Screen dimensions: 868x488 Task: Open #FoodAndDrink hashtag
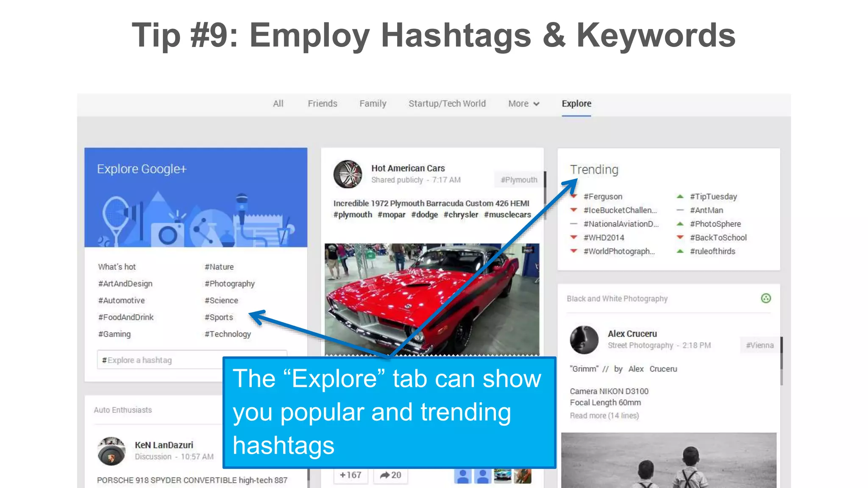126,317
